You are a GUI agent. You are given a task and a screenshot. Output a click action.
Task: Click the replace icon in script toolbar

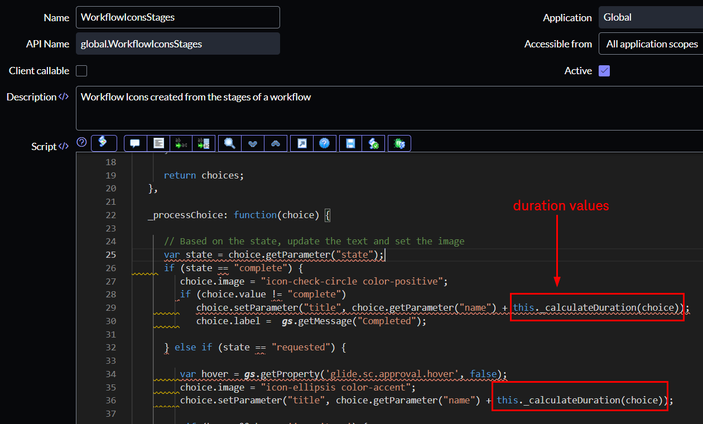pos(180,145)
